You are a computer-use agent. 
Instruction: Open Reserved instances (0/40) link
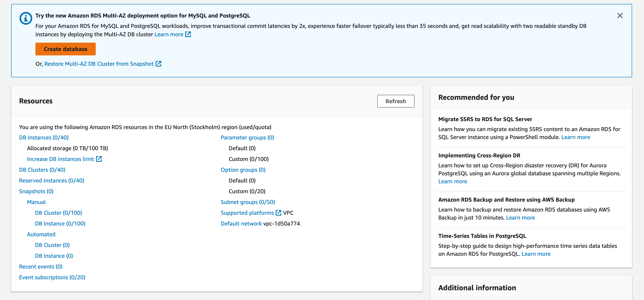coord(52,180)
